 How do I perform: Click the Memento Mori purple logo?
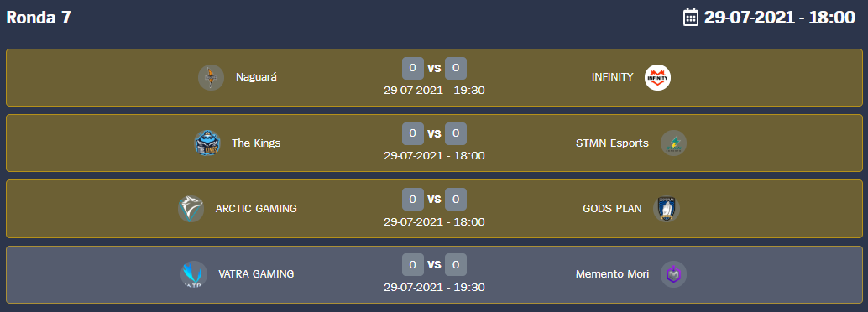pyautogui.click(x=673, y=273)
